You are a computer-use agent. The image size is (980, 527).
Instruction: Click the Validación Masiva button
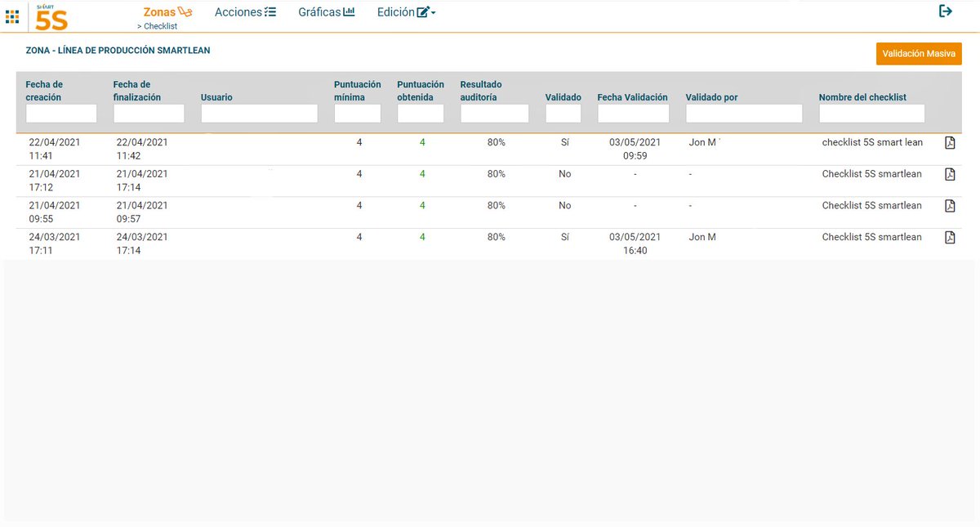click(x=919, y=54)
